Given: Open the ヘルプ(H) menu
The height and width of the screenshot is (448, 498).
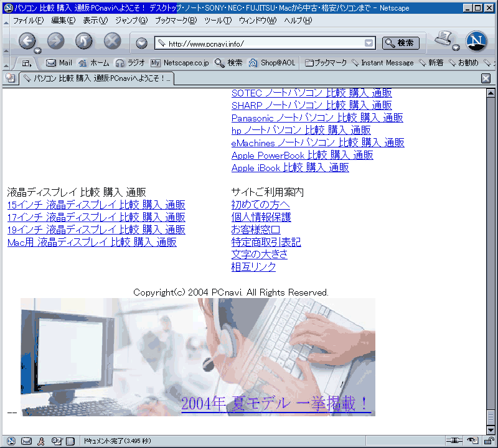Looking at the screenshot, I should click(x=298, y=21).
